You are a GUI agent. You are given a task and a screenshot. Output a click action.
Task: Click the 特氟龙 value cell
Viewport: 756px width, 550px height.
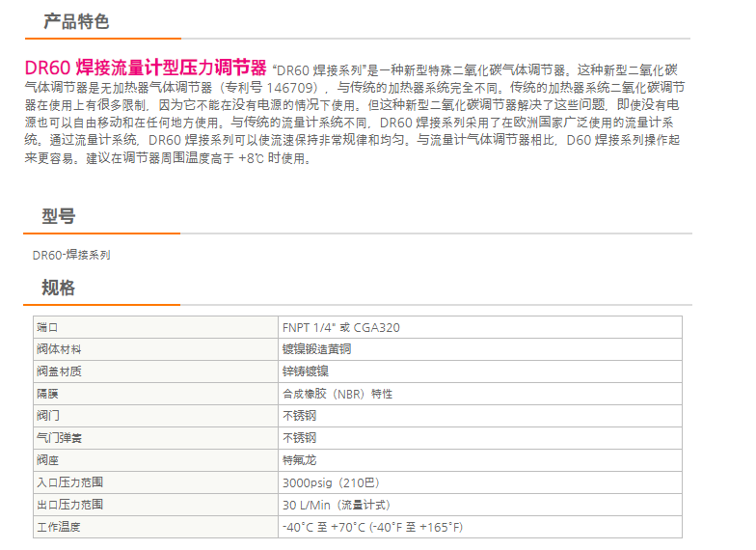click(x=298, y=460)
